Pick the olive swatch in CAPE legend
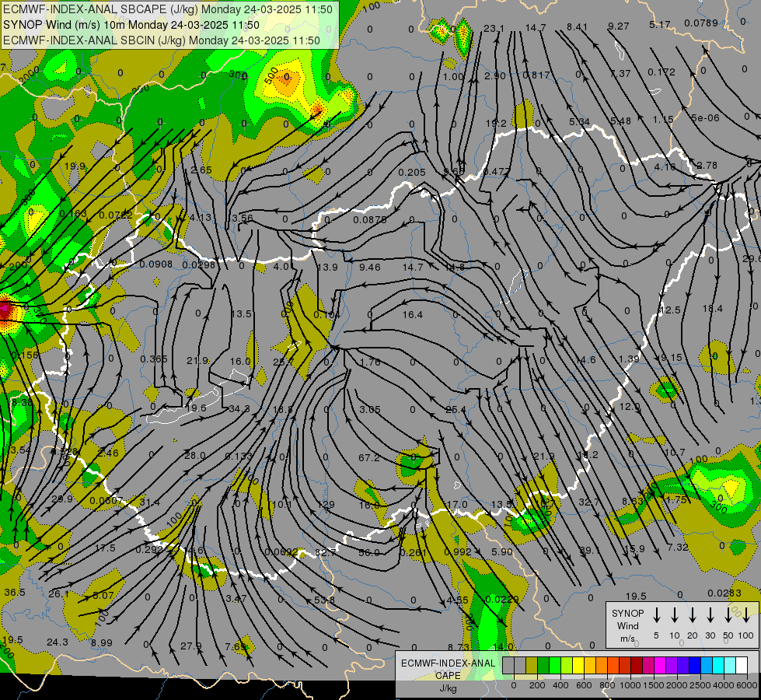 [x=532, y=666]
